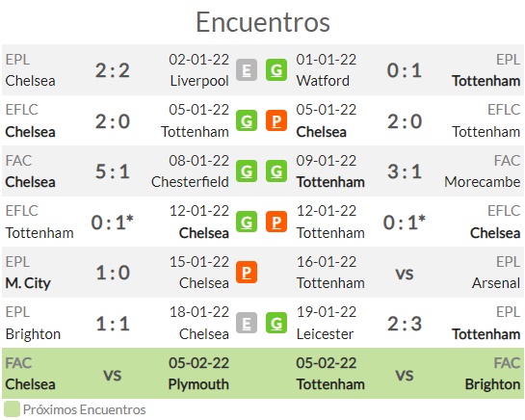Click orange P badge beside Chelsea 05-01-22
This screenshot has width=525, height=420.
[276, 120]
